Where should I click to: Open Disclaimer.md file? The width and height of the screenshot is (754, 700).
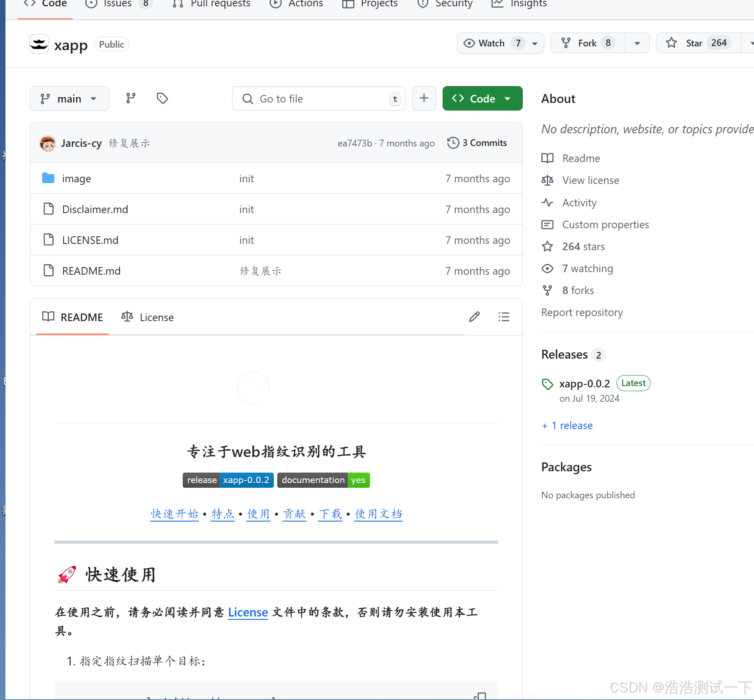coord(95,209)
